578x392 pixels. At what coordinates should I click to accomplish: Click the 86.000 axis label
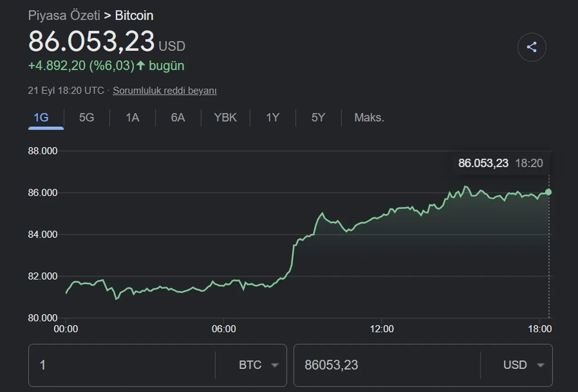point(43,193)
